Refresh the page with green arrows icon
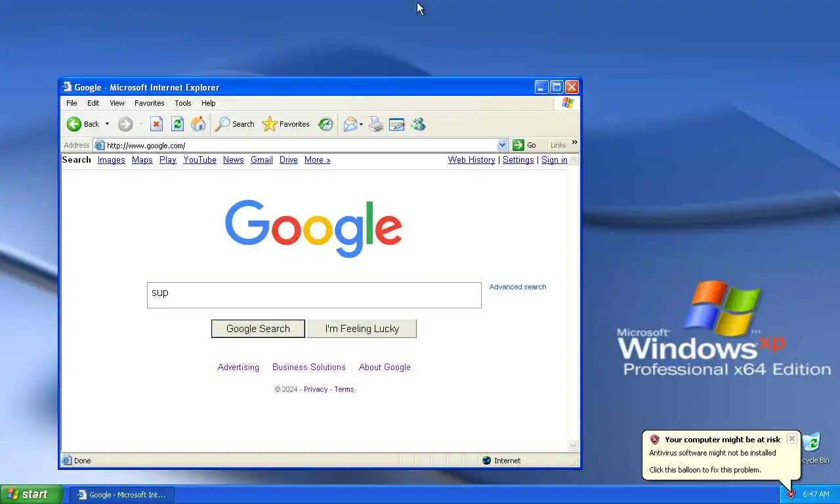Viewport: 840px width, 504px height. [177, 124]
